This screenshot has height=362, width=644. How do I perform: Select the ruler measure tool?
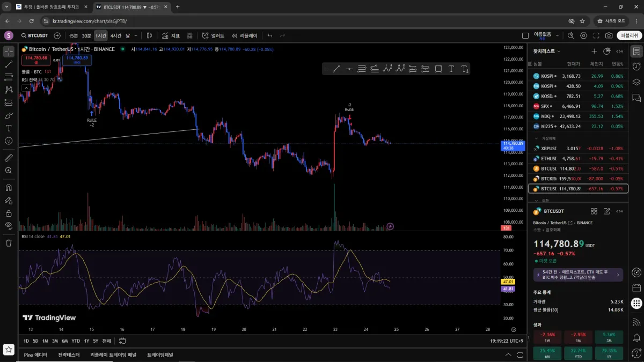pos(9,158)
